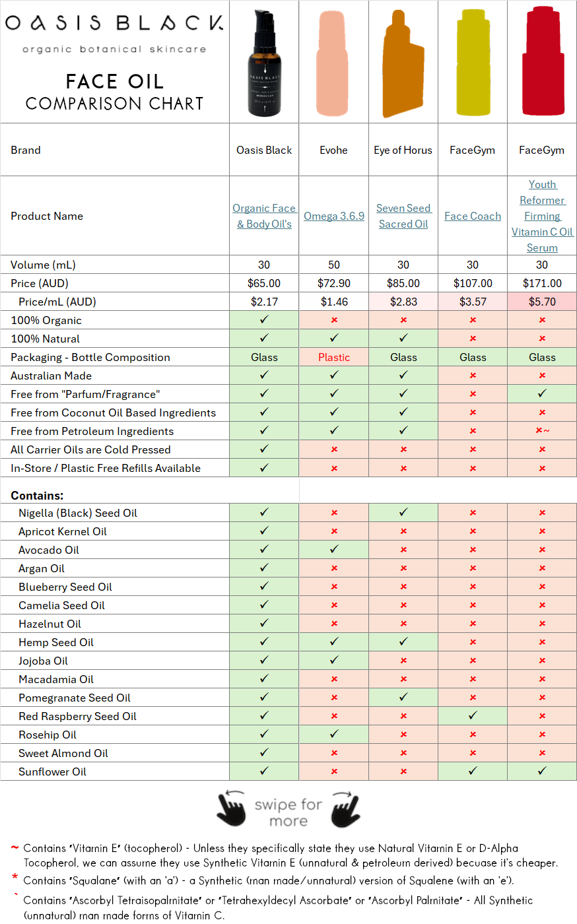
Task: Select the yellow FaceGym bottle image
Action: tap(473, 61)
